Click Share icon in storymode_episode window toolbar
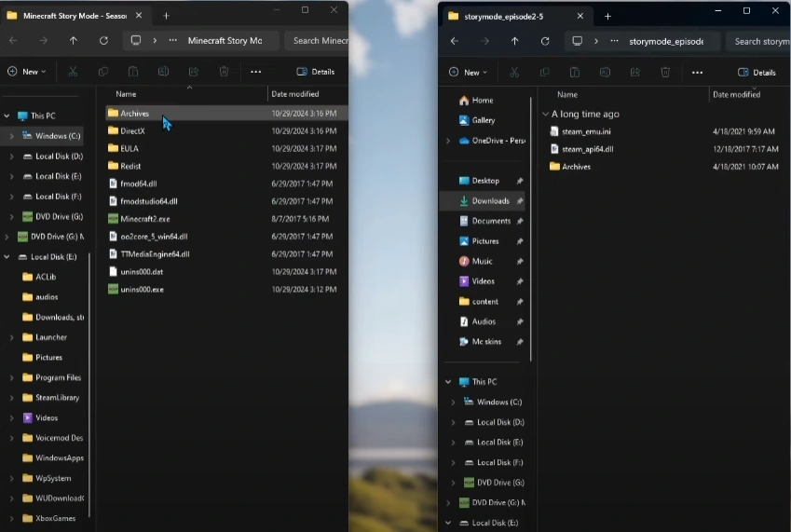 click(635, 72)
